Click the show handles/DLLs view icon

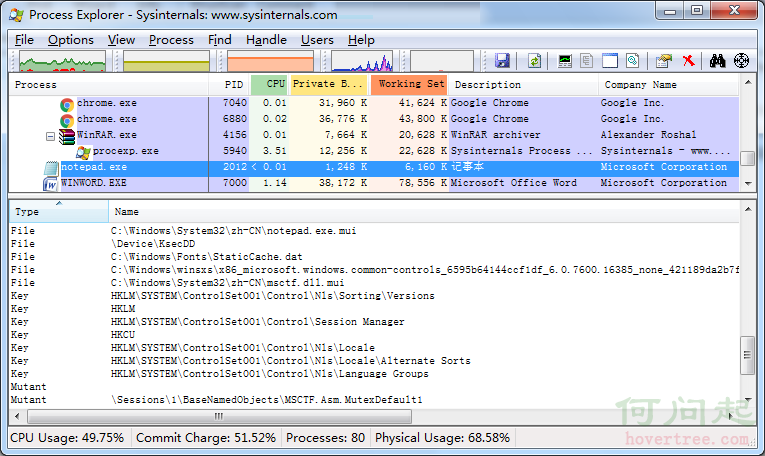pyautogui.click(x=633, y=61)
